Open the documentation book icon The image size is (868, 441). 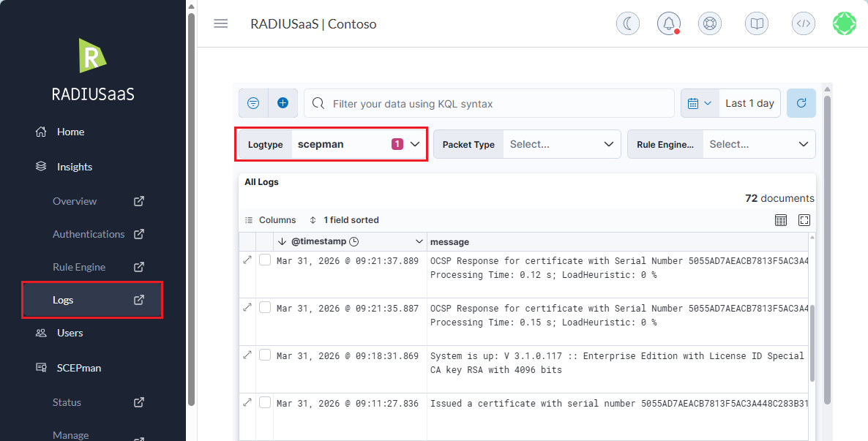point(757,23)
